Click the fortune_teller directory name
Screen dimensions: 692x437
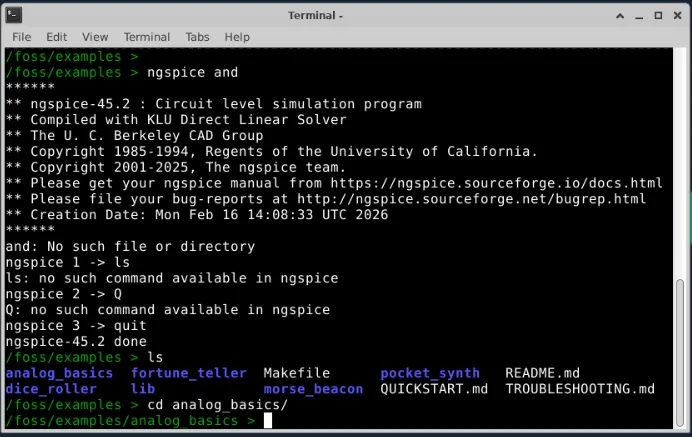[188, 373]
